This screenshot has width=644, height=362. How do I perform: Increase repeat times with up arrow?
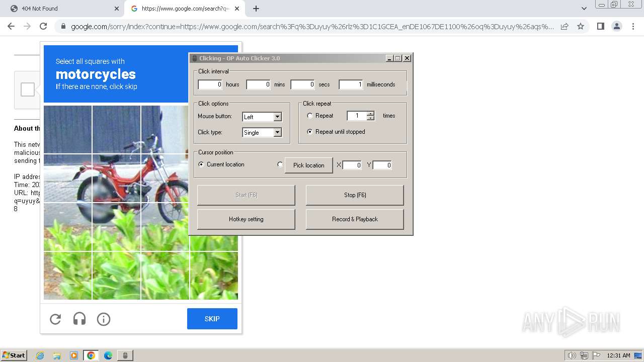pos(371,113)
